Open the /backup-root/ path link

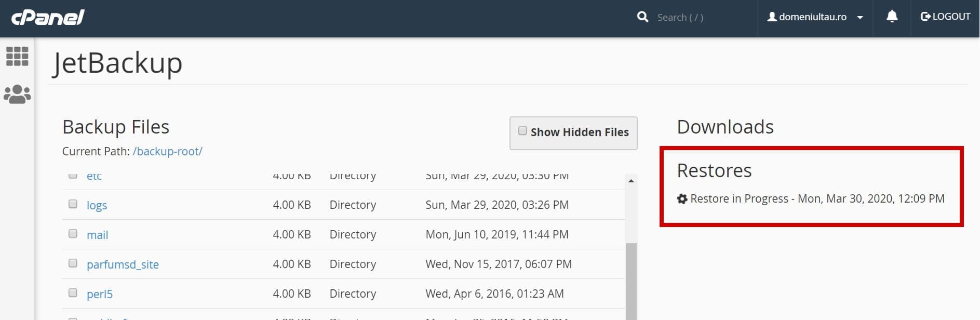[x=167, y=151]
